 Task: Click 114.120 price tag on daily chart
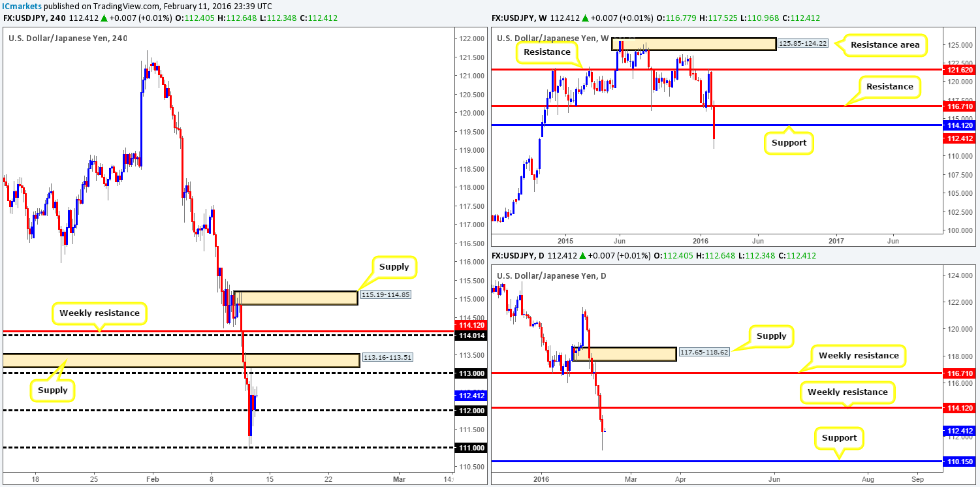tap(958, 407)
